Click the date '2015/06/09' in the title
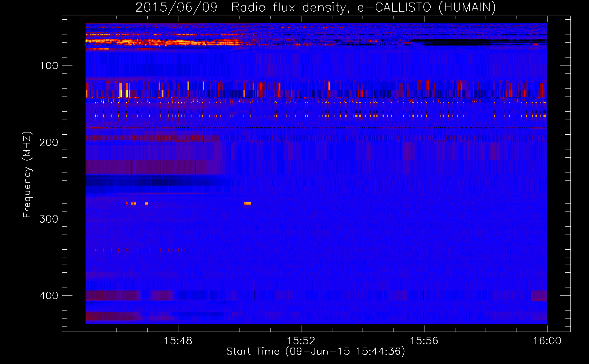The width and height of the screenshot is (589, 364). point(176,7)
